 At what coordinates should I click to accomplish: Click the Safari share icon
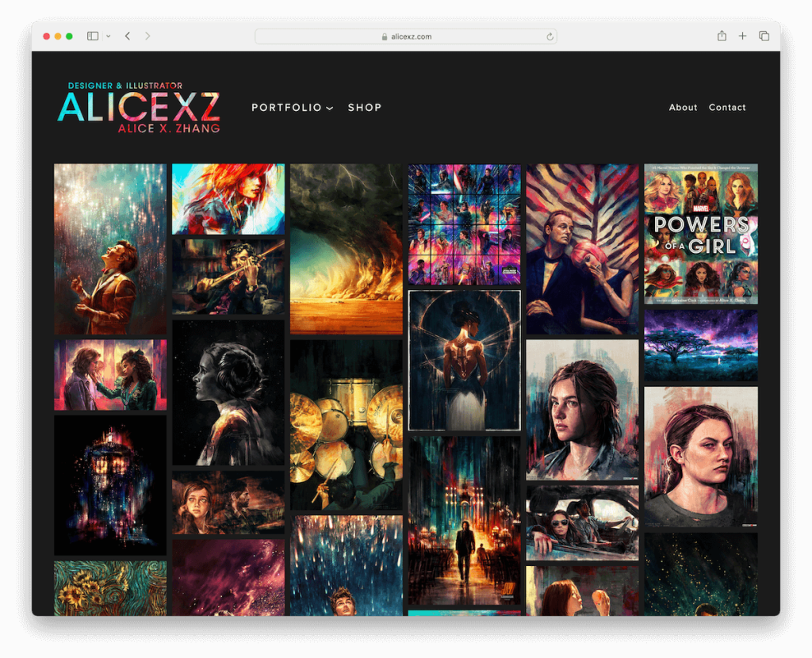coord(722,36)
